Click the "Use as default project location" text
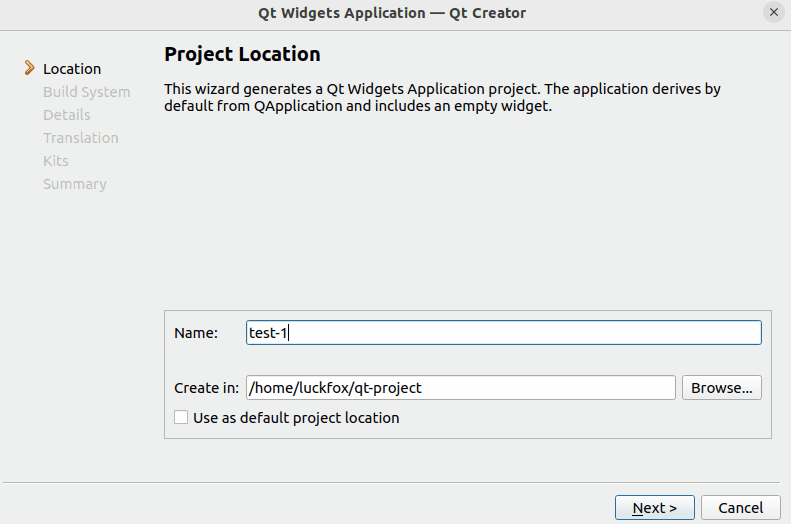The width and height of the screenshot is (791, 524). click(296, 418)
